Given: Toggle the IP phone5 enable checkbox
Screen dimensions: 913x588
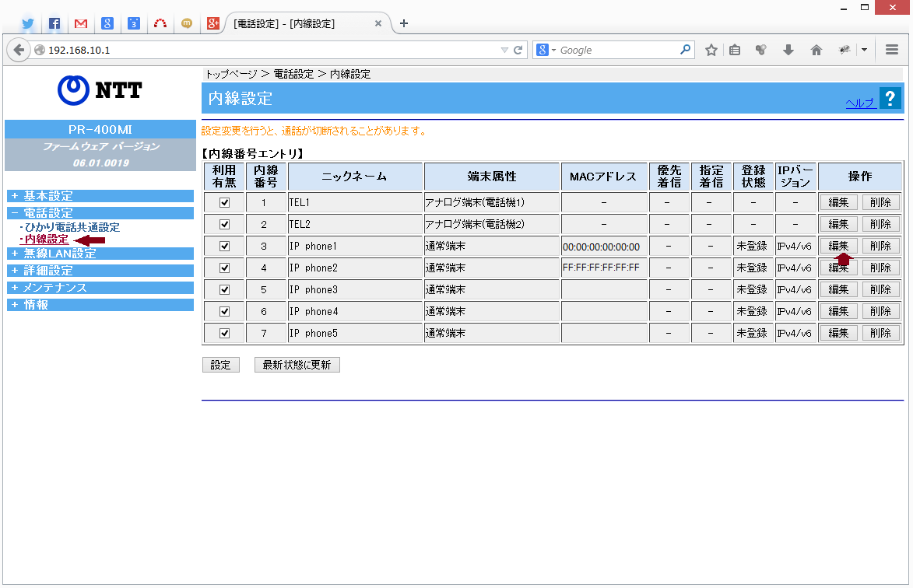Looking at the screenshot, I should point(224,334).
